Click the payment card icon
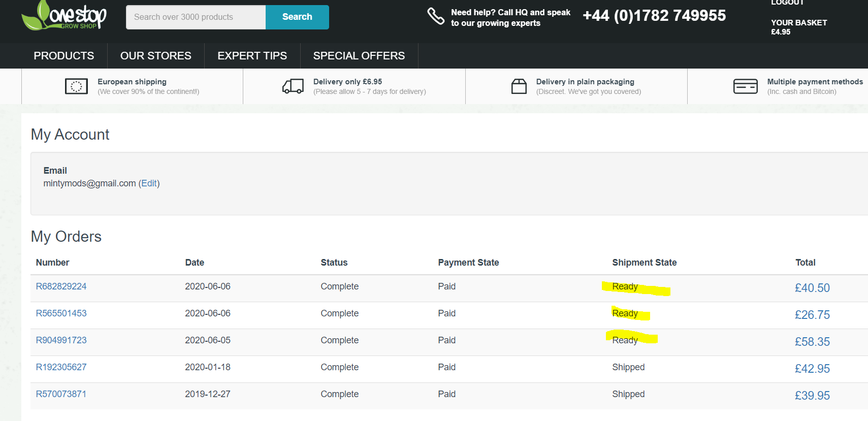 (745, 86)
